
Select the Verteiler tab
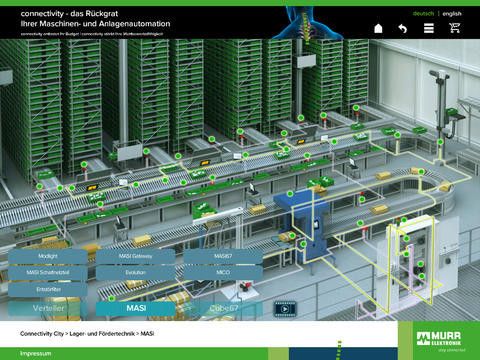tap(48, 308)
